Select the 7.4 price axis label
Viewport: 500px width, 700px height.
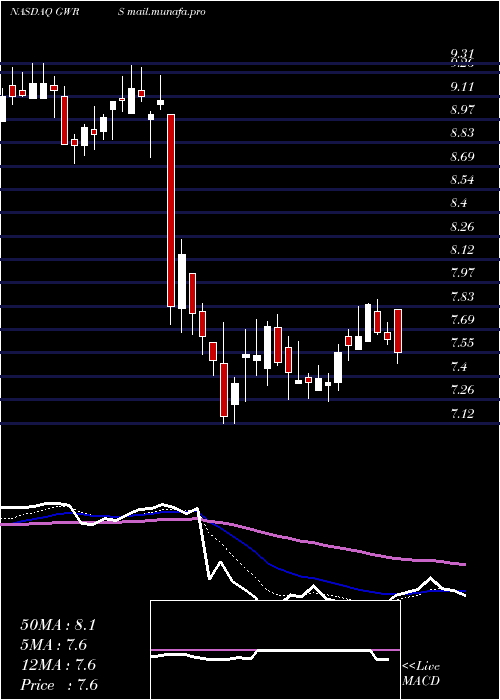(x=459, y=367)
